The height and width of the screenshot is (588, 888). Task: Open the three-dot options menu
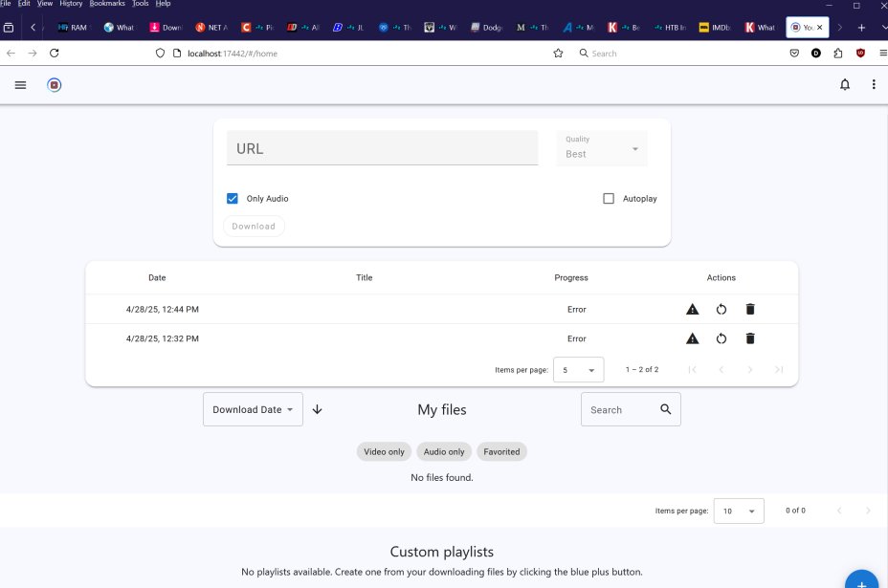(874, 85)
